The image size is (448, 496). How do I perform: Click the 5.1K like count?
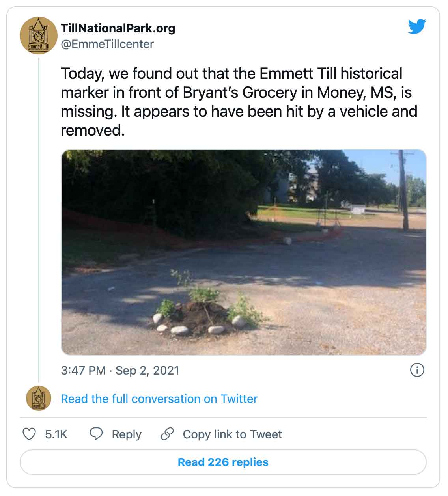click(x=56, y=434)
